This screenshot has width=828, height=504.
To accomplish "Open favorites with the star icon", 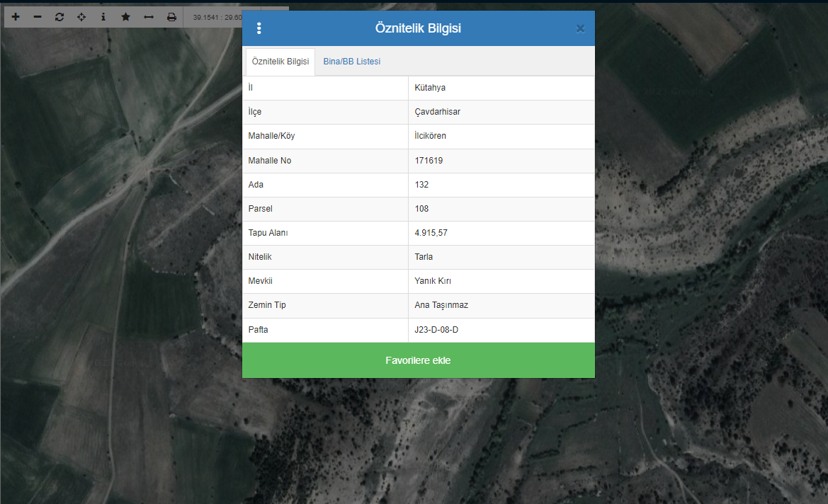I will [125, 17].
